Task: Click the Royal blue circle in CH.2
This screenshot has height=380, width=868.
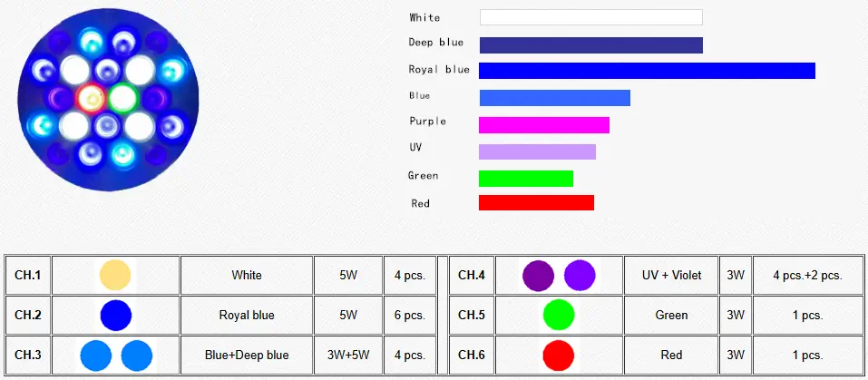Action: click(115, 316)
